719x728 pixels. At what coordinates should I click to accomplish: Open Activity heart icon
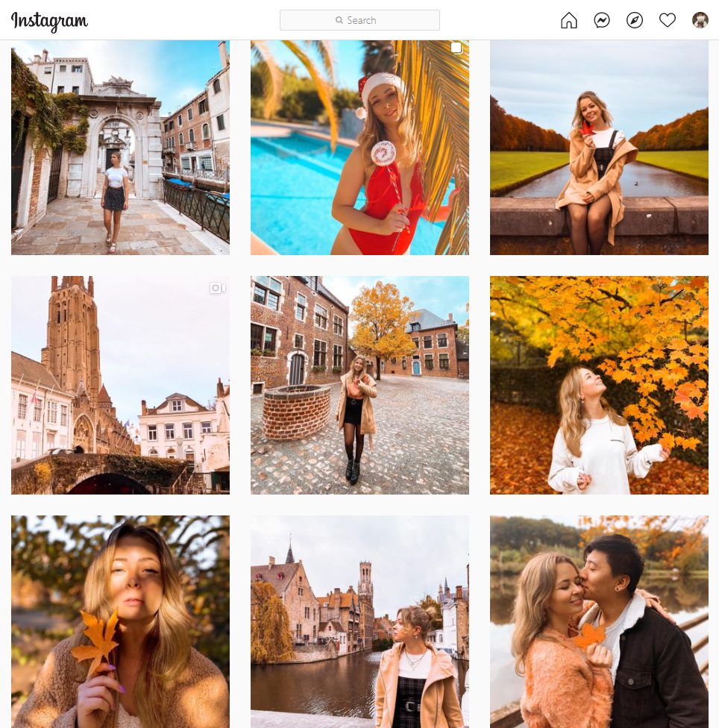(x=668, y=20)
